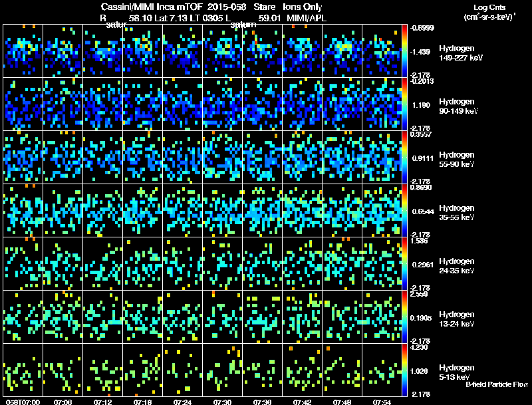Open the 35-55 keV panel at 07:06
532x405 pixels.
[63, 210]
